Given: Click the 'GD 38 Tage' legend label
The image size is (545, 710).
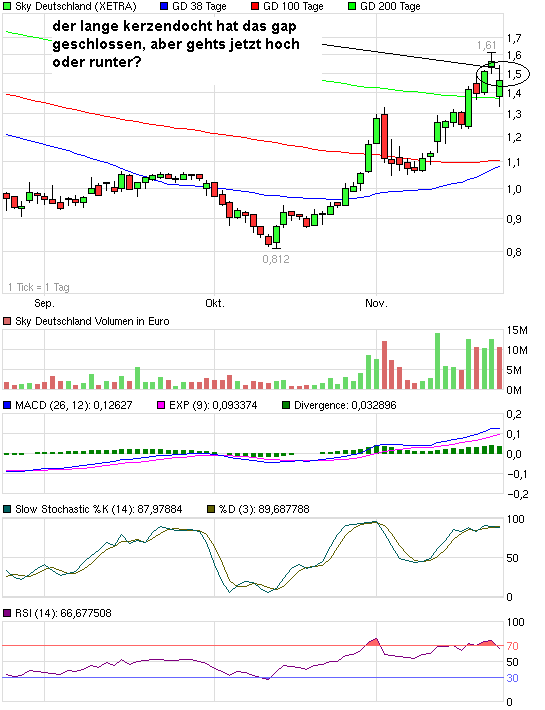Looking at the screenshot, I should (199, 6).
